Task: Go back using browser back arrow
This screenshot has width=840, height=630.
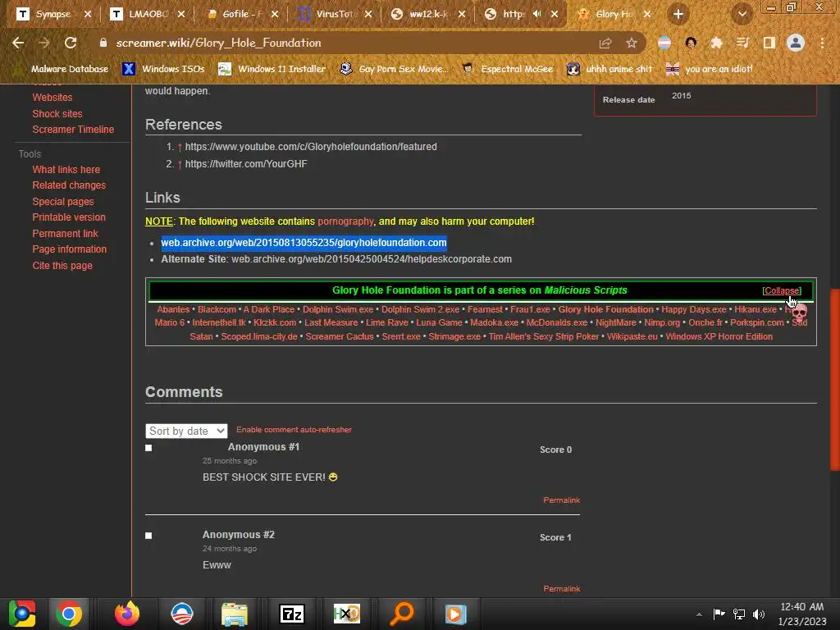Action: (18, 43)
